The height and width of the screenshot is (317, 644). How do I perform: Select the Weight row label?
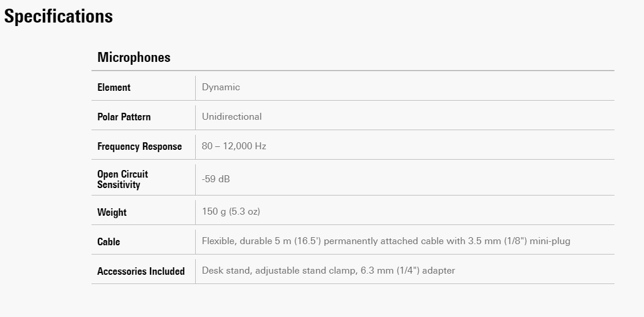(112, 212)
